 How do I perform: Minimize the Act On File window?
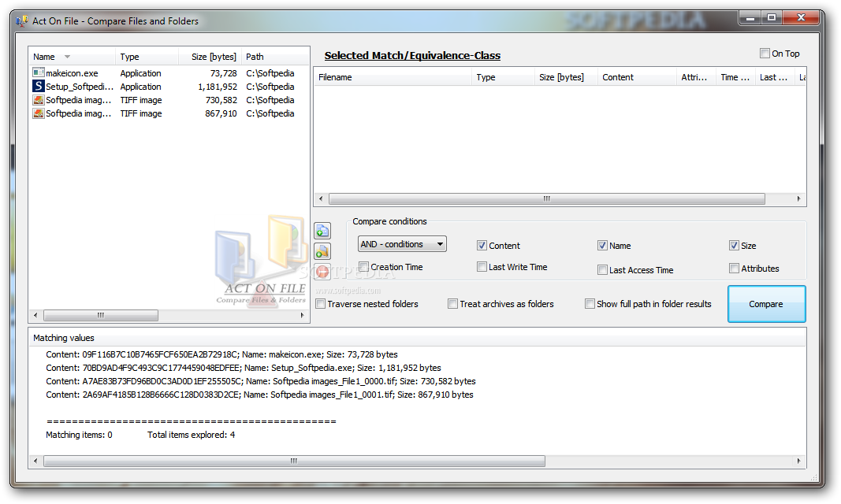[750, 17]
